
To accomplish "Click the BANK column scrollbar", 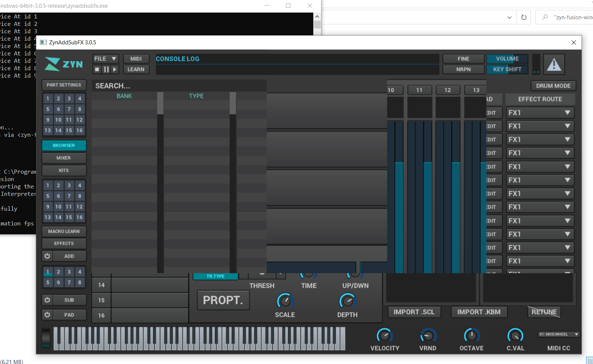I will [160, 183].
